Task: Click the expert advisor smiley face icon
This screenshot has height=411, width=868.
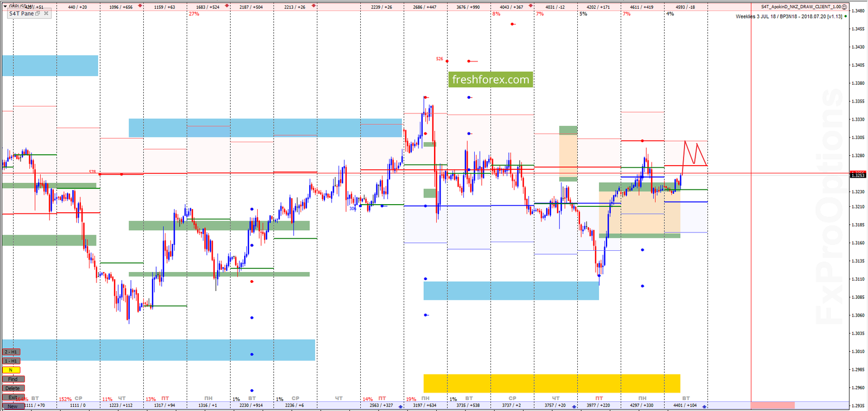Action: pos(844,7)
